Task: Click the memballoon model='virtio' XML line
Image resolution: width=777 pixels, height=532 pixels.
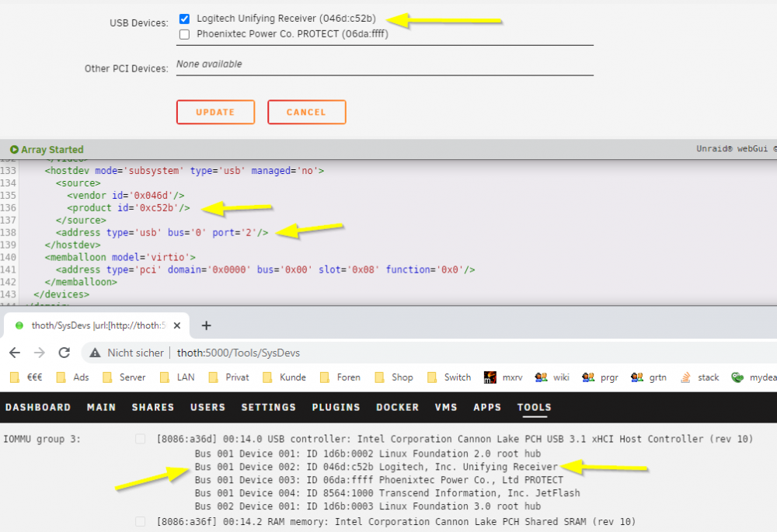Action: (x=120, y=257)
